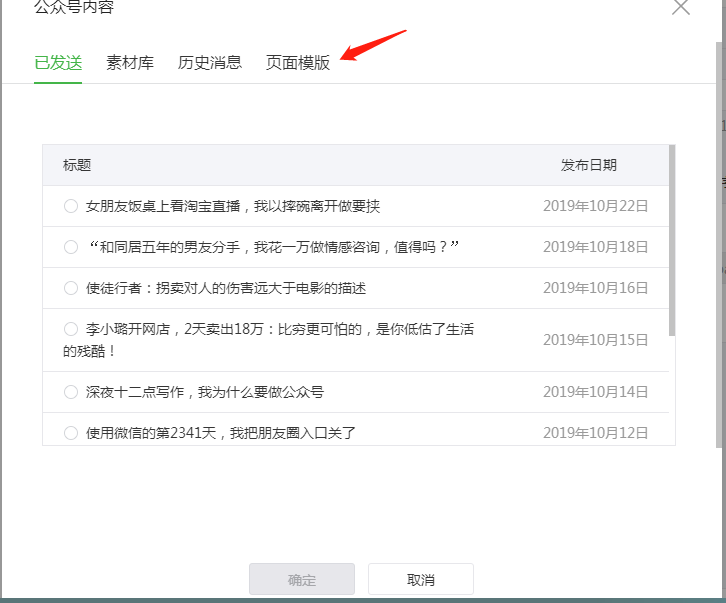Click the article list scrollbar thumb
Image resolution: width=726 pixels, height=603 pixels.
point(672,240)
